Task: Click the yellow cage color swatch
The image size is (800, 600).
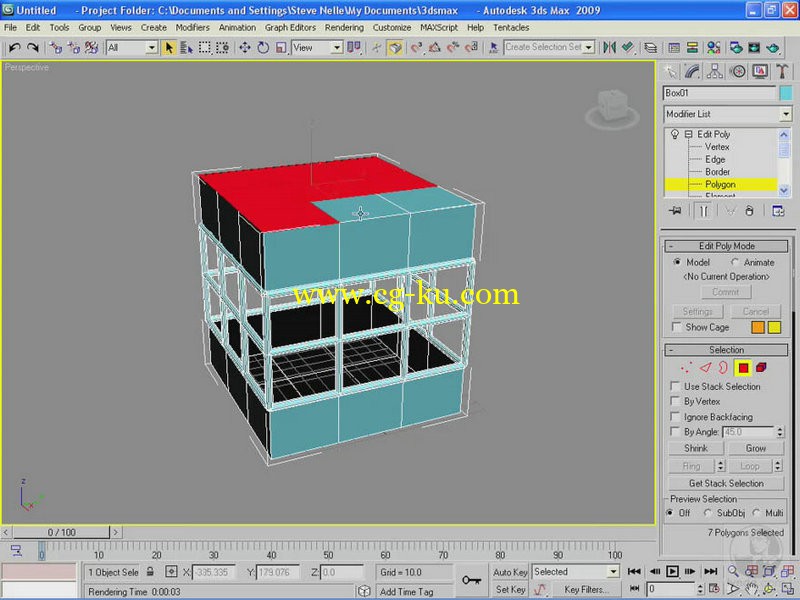Action: point(774,328)
